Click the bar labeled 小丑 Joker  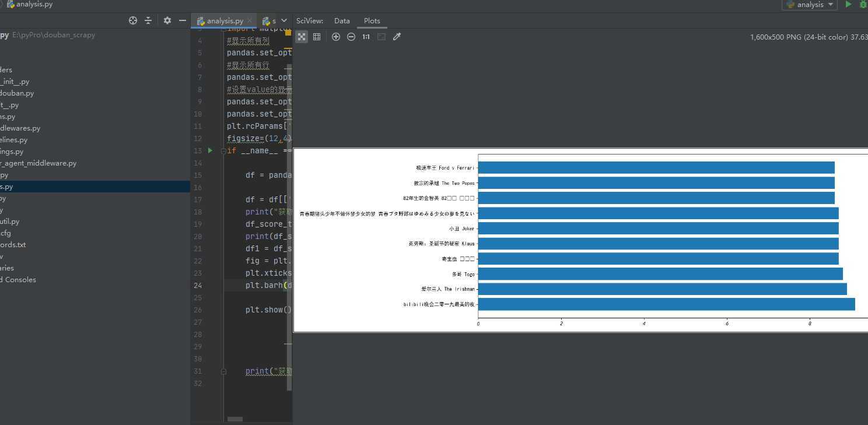coord(658,229)
